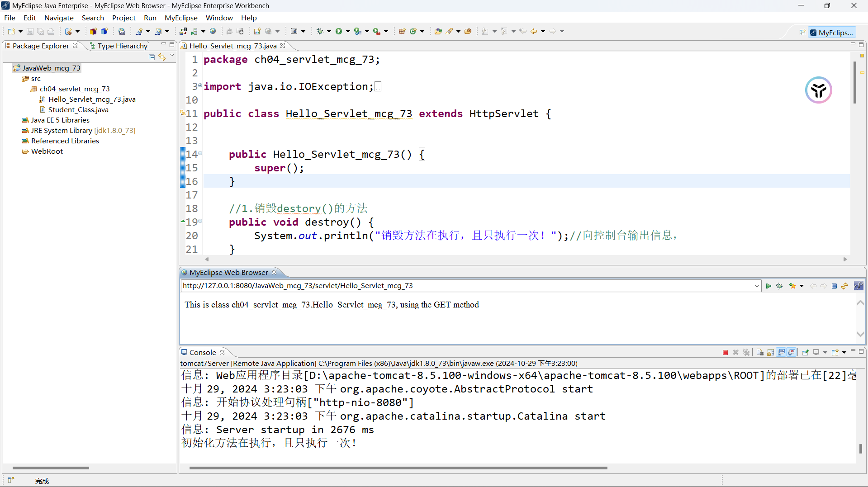Click the editor horizontal scrollbar
This screenshot has height=487, width=868.
point(526,259)
